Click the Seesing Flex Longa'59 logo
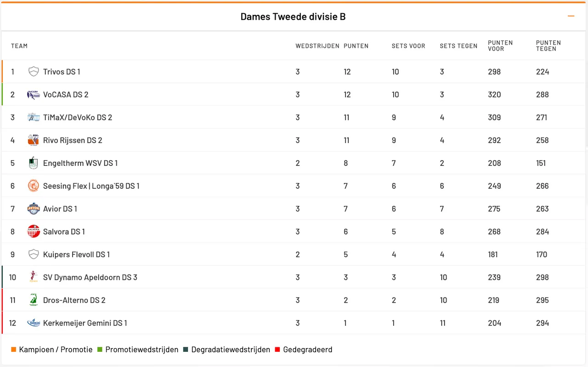The image size is (588, 367). 33,186
